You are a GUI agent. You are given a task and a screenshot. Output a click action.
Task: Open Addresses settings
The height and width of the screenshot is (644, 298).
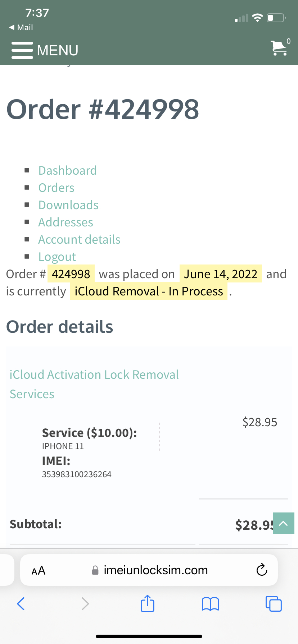(66, 222)
